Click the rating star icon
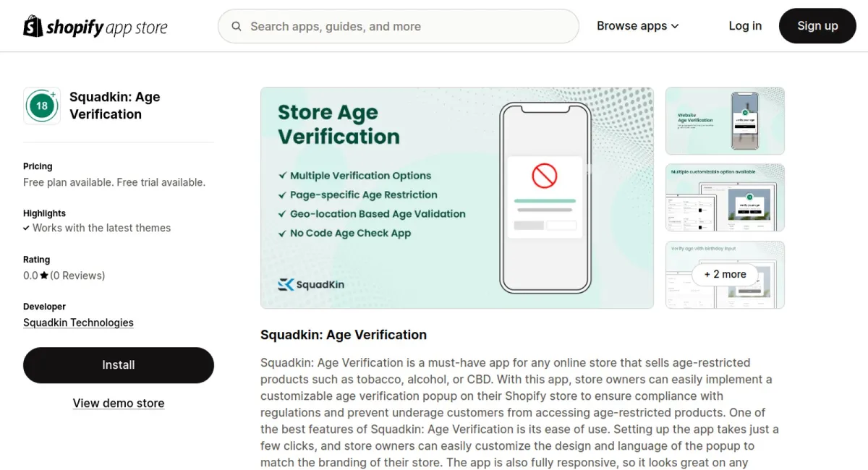The height and width of the screenshot is (470, 868). tap(44, 275)
